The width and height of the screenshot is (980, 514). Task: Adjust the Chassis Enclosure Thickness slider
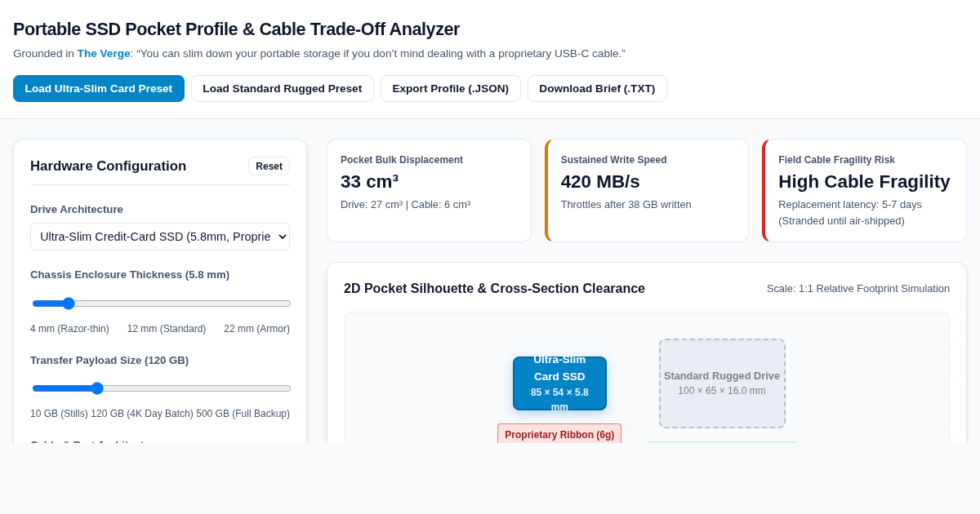coord(162,304)
